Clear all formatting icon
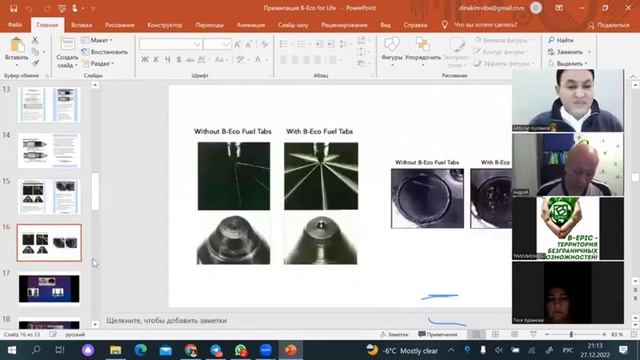 point(265,44)
